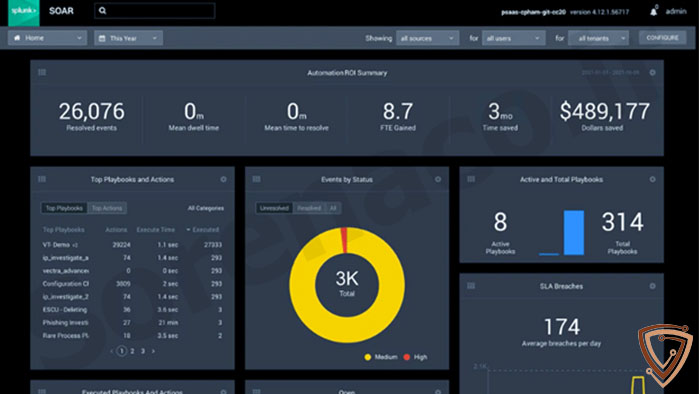The width and height of the screenshot is (700, 394).
Task: Click SLA Breaches drag handle
Action: [471, 286]
